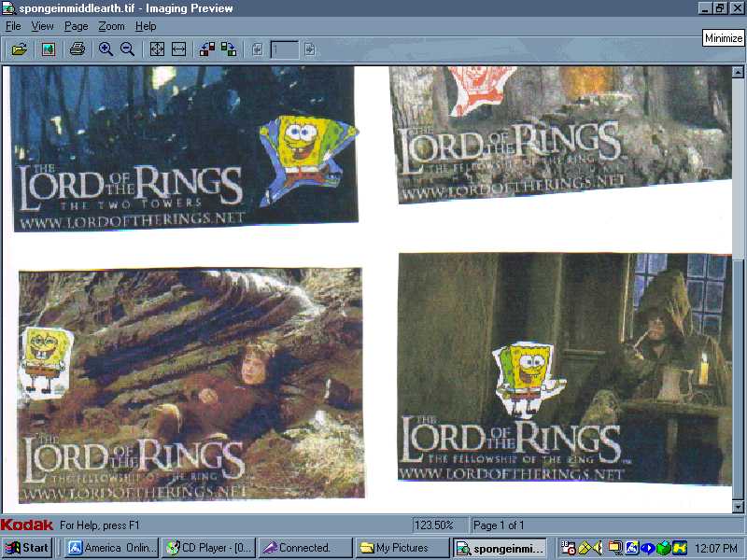This screenshot has height=560, width=747.
Task: Click the page number input box
Action: tap(285, 49)
